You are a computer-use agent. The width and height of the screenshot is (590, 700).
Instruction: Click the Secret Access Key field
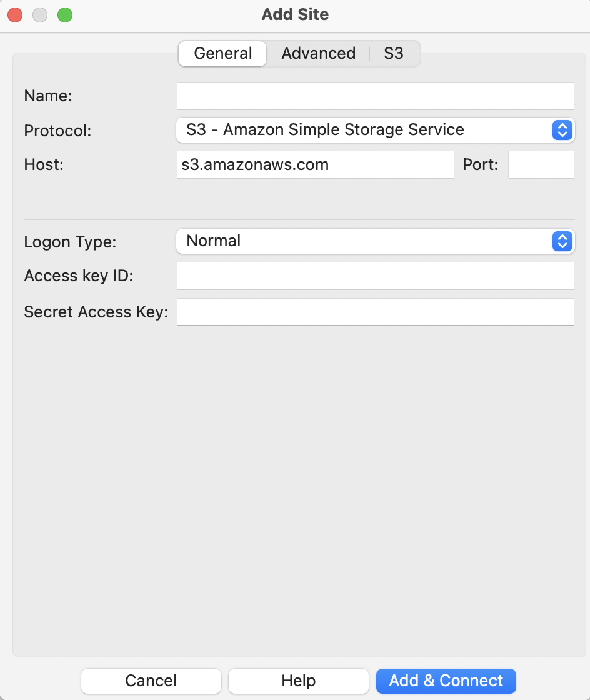(x=376, y=312)
